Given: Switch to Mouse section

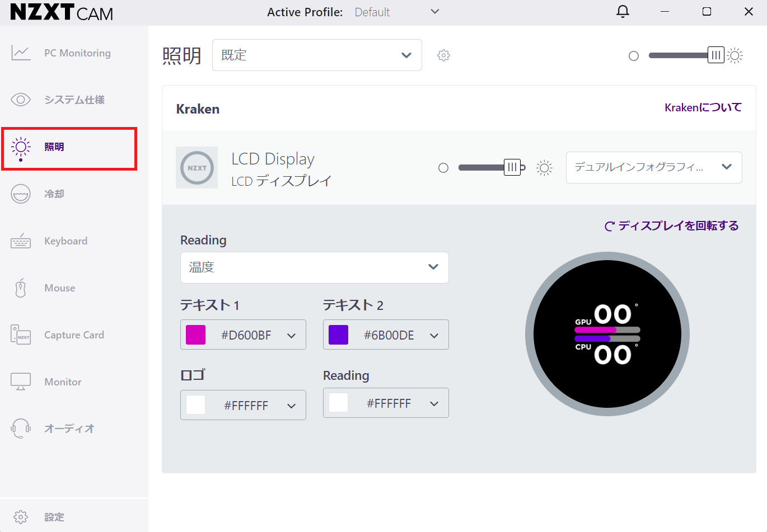Looking at the screenshot, I should click(x=74, y=288).
